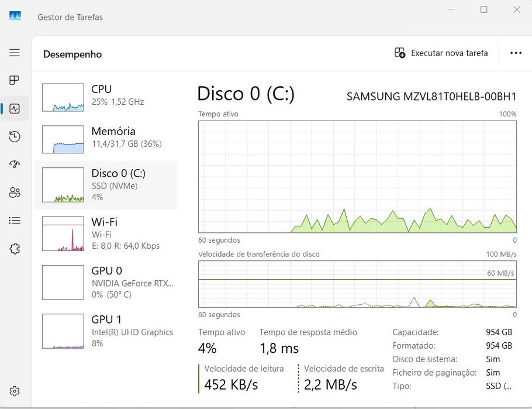This screenshot has height=409, width=532.
Task: Select Memória in performance list
Action: (x=106, y=139)
